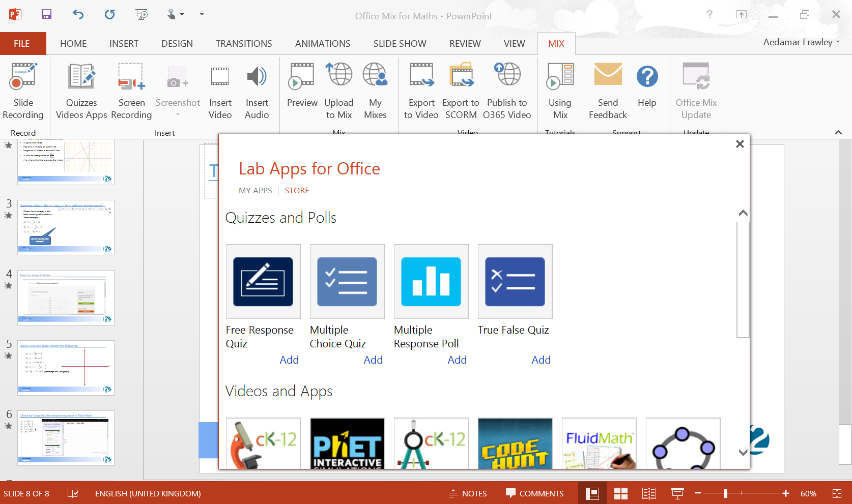Switch to the INSERT tab
852x504 pixels.
tap(124, 44)
